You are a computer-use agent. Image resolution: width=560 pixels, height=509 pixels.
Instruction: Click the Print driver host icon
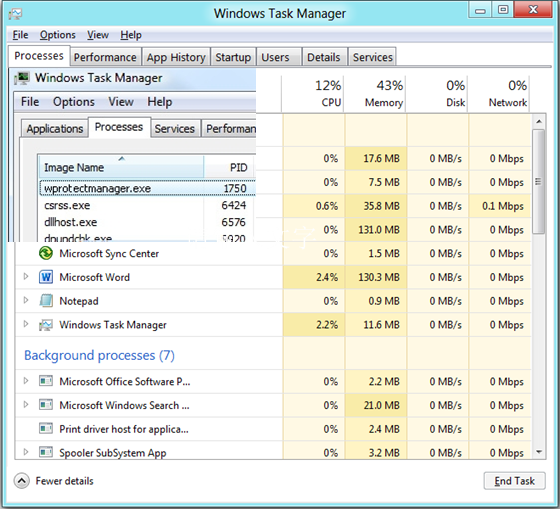coord(46,429)
